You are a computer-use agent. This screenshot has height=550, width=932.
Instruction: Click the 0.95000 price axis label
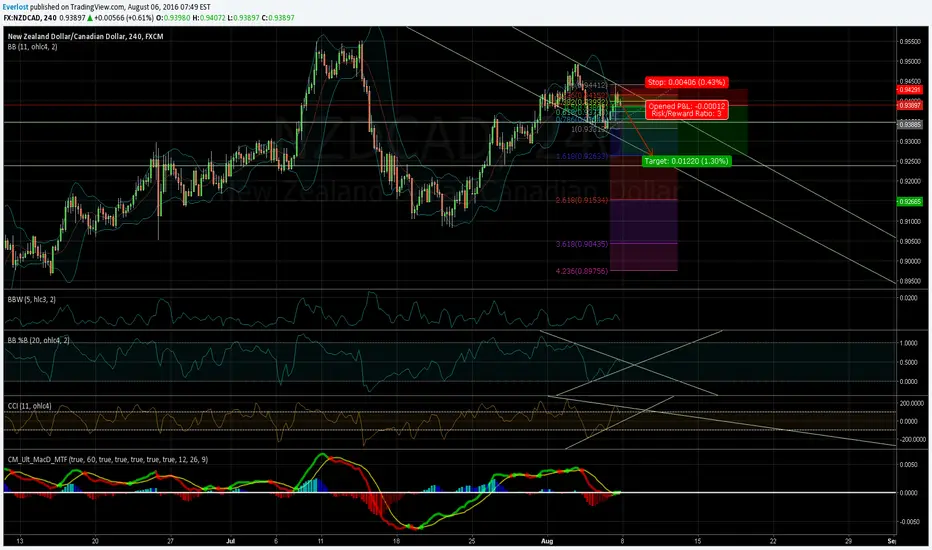point(910,61)
